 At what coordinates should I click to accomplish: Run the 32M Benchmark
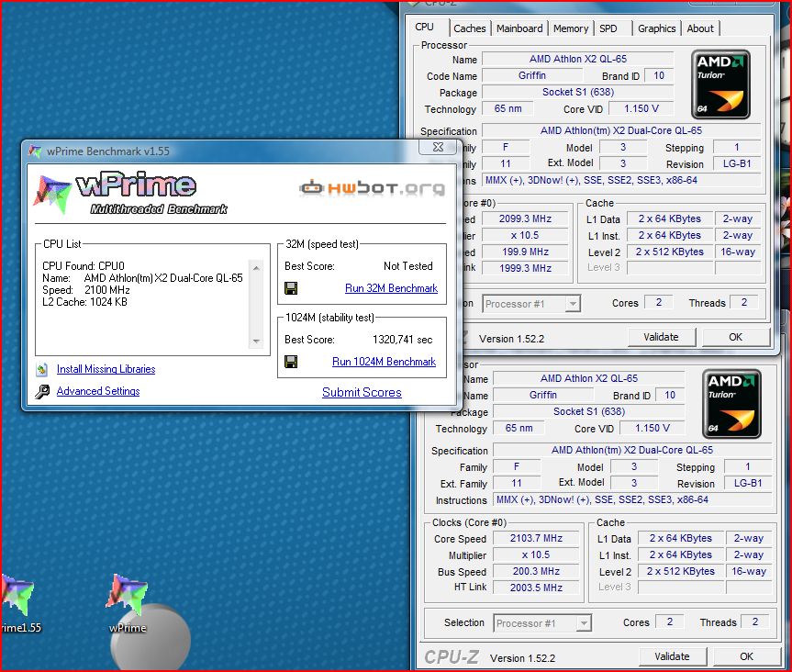coord(392,288)
